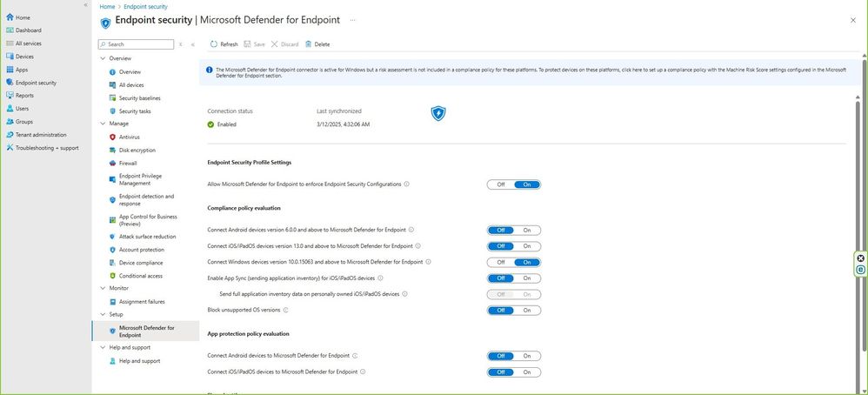Image resolution: width=868 pixels, height=395 pixels.
Task: Collapse the left portal navigation pane
Action: pos(85,4)
